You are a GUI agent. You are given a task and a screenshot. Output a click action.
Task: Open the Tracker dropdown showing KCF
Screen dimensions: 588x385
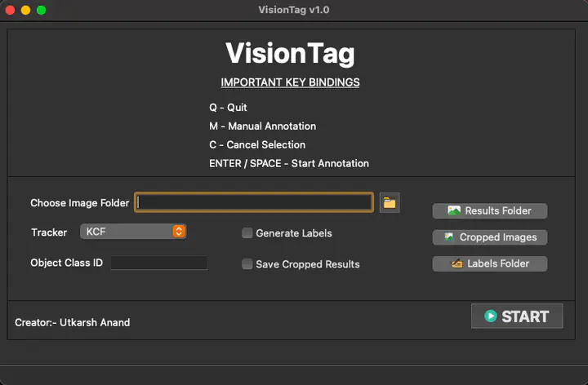coord(133,232)
